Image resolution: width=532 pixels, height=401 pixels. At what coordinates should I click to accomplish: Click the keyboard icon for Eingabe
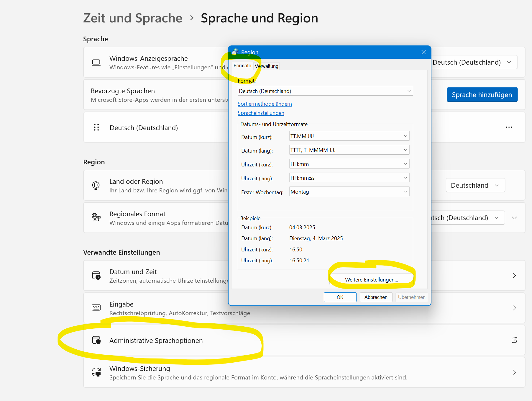click(96, 307)
